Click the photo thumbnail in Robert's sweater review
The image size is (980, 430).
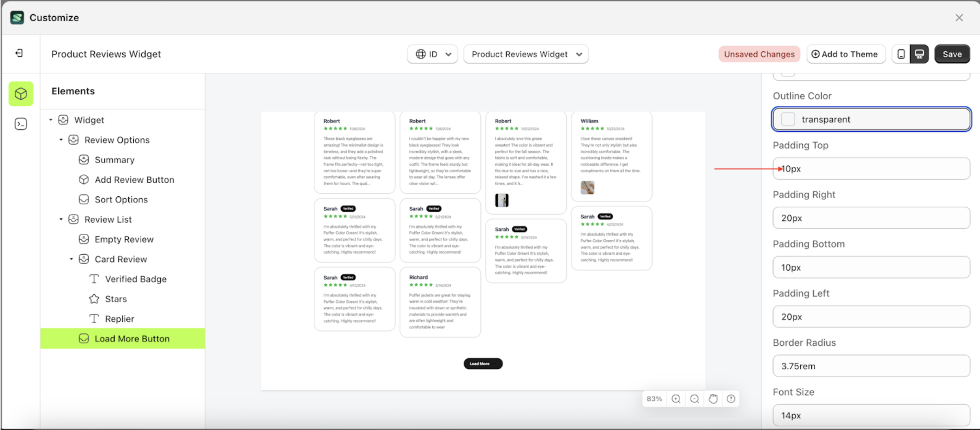click(x=501, y=200)
